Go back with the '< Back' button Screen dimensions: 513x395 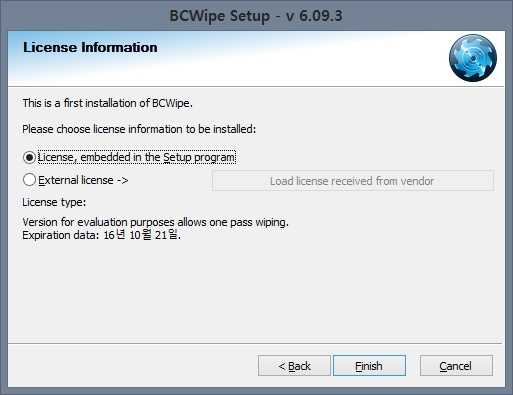294,366
